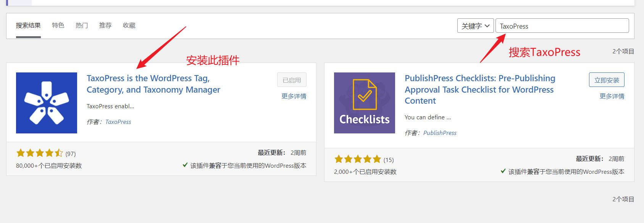Image resolution: width=644 pixels, height=223 pixels.
Task: Go to the 推荐 recommended tab
Action: 105,26
